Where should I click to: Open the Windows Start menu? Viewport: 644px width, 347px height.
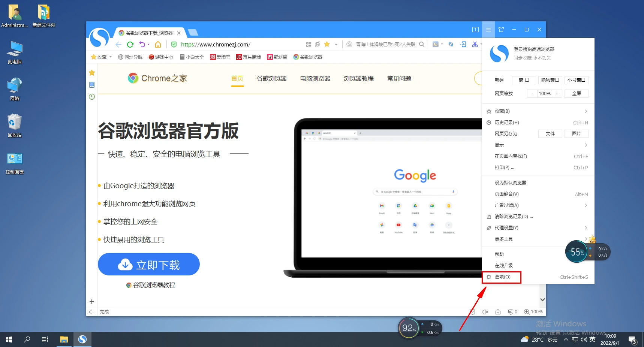[x=9, y=340]
